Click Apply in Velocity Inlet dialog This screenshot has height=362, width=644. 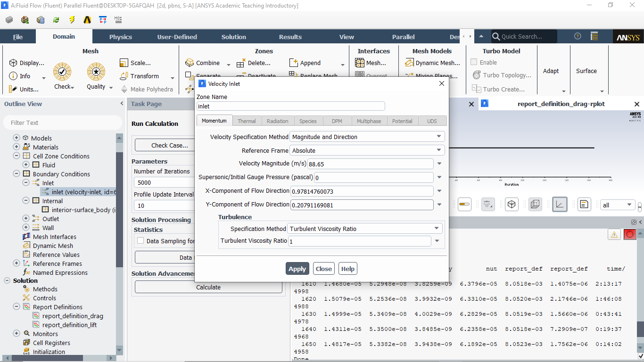(x=297, y=269)
